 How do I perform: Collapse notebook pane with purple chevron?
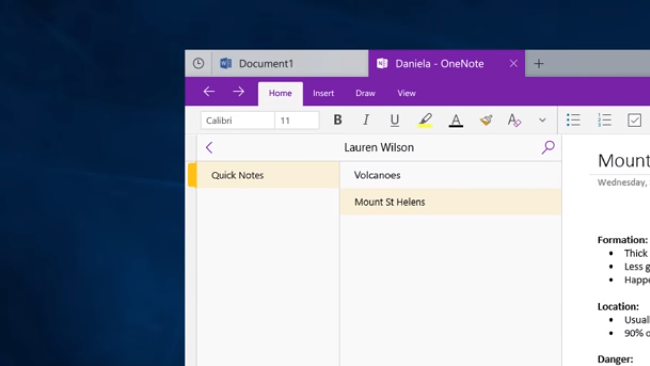point(209,148)
